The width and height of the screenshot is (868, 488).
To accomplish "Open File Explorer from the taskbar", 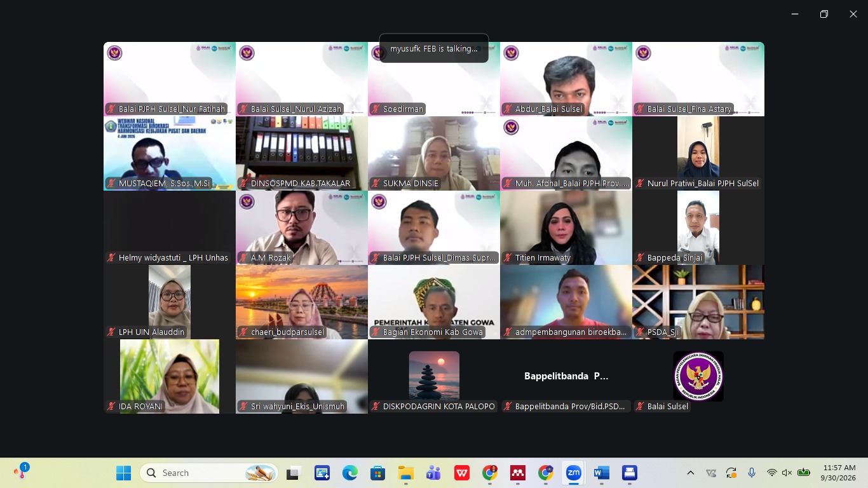I will [x=406, y=473].
